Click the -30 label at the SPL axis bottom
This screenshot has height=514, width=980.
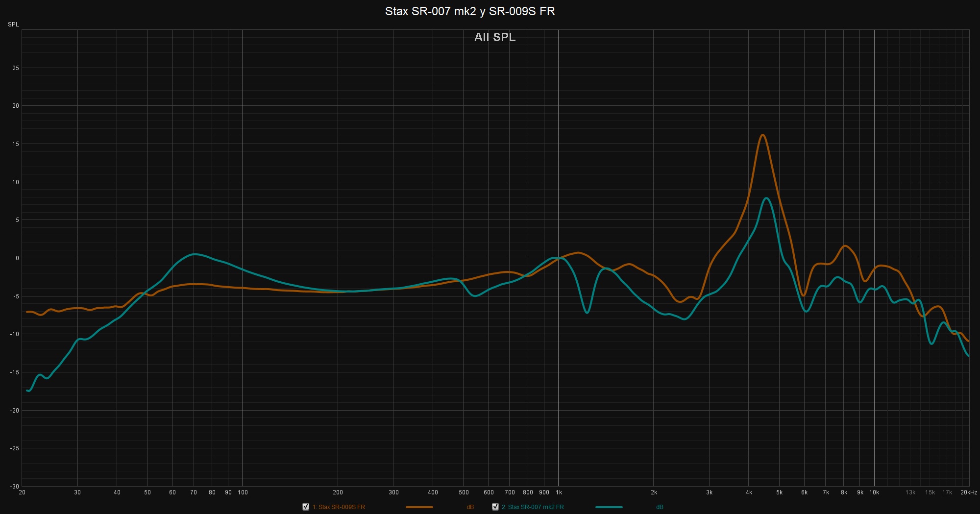pos(15,486)
